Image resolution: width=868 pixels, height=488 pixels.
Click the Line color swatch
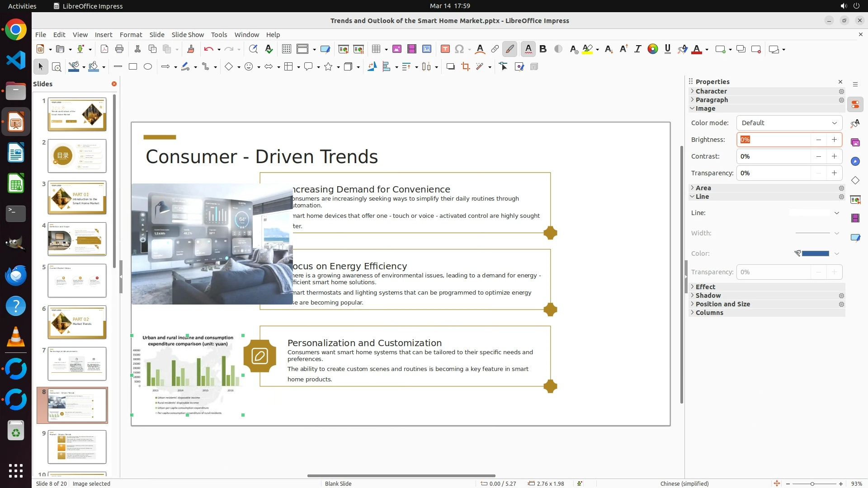tap(815, 253)
